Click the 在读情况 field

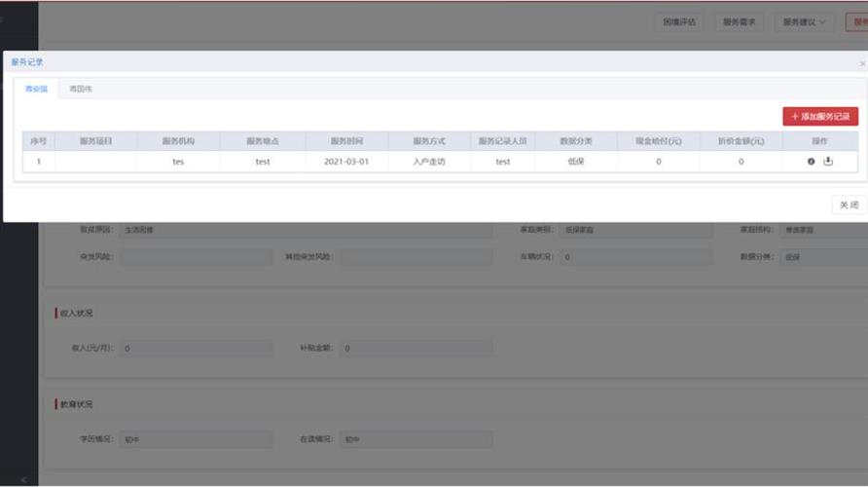click(x=416, y=439)
